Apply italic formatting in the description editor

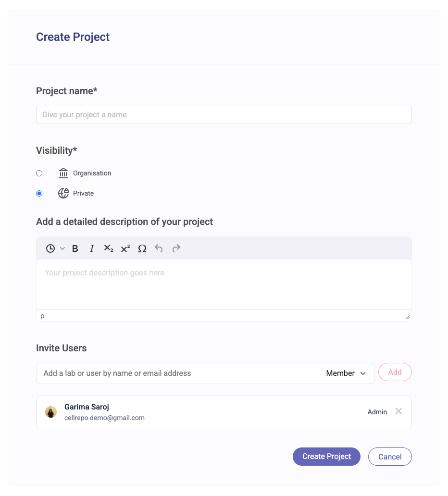click(x=92, y=248)
